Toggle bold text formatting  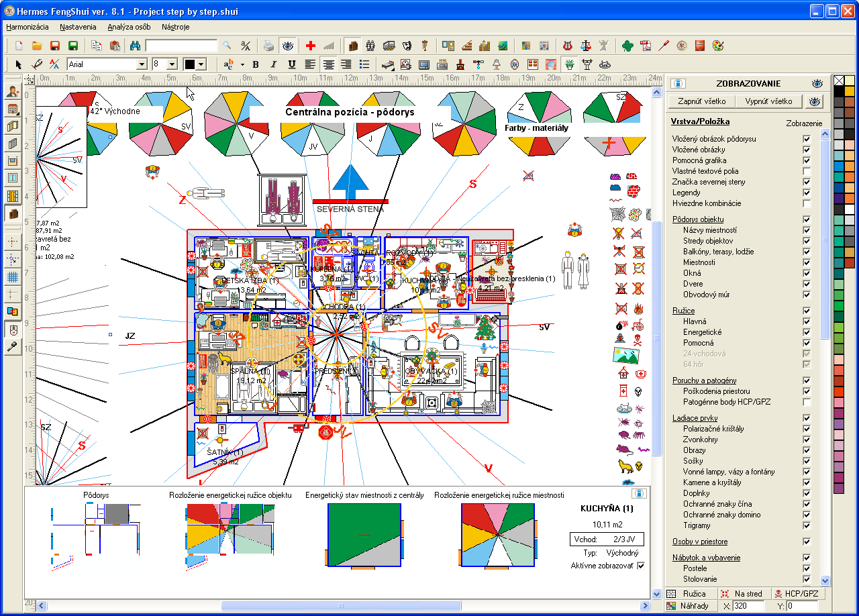coord(256,64)
